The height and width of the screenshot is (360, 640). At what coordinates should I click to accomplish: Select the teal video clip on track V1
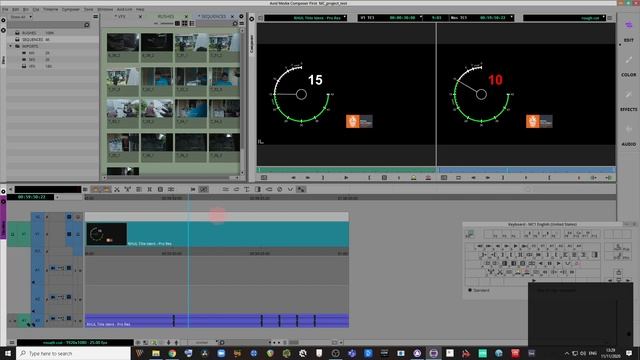click(x=217, y=234)
